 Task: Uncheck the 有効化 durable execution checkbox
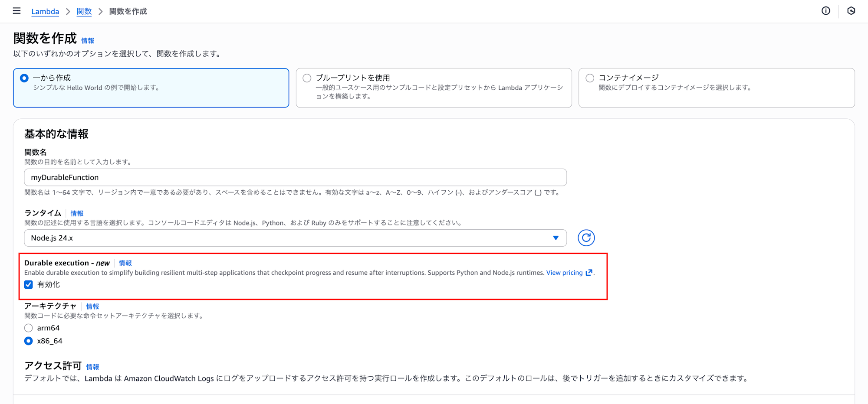tap(29, 285)
